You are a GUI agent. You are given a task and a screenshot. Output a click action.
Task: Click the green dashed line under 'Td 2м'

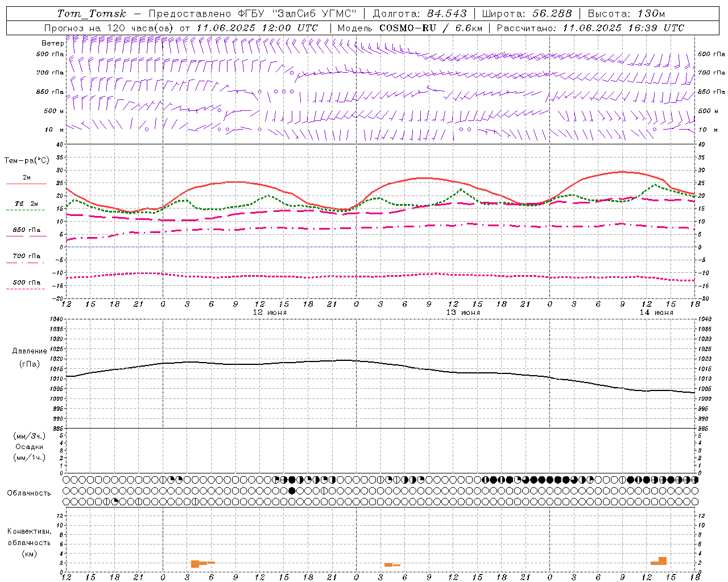pyautogui.click(x=26, y=210)
